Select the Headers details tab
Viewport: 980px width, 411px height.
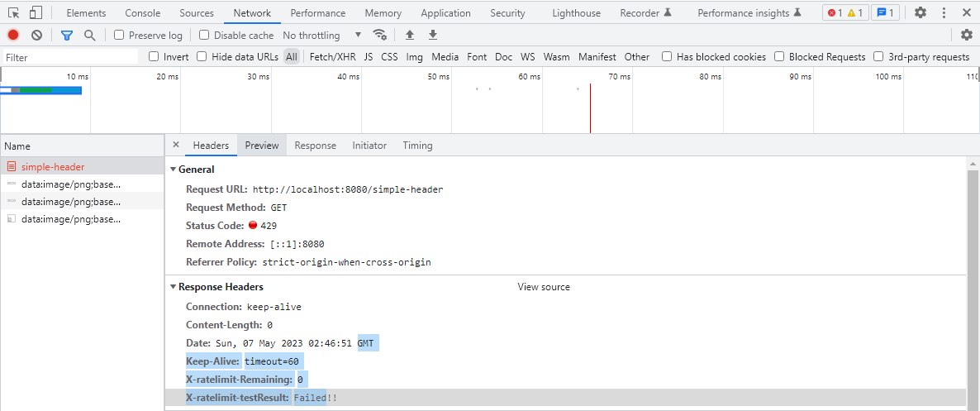pos(212,146)
